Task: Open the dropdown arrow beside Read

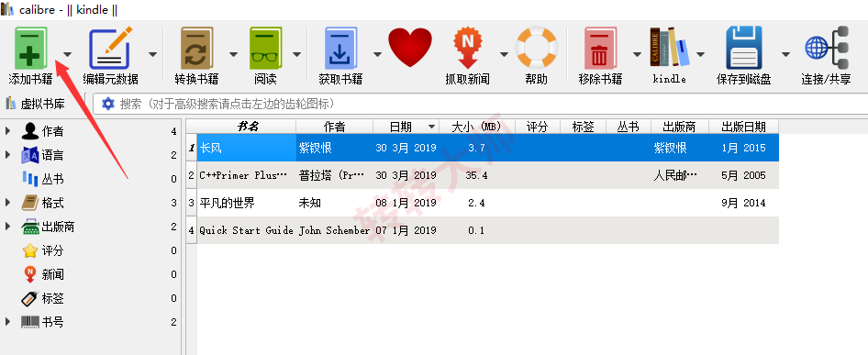Action: 296,54
